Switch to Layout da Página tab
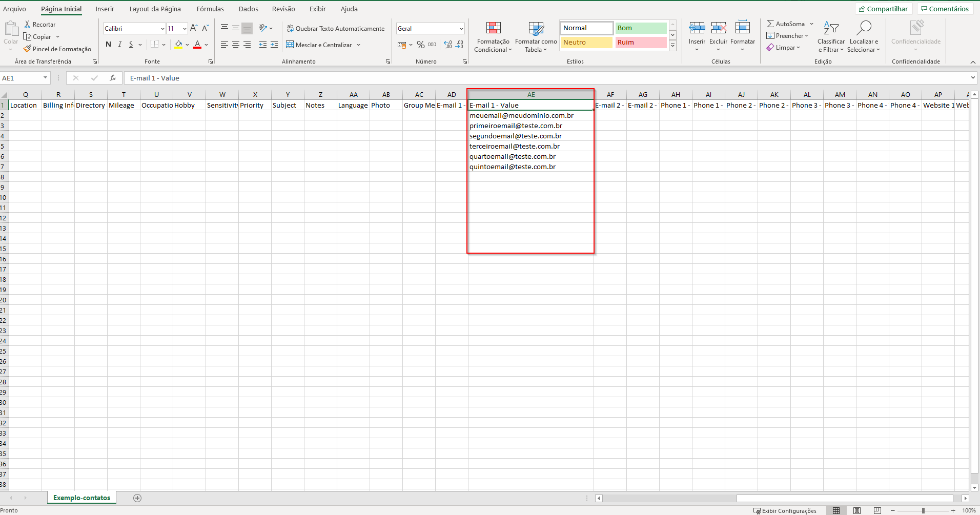The image size is (980, 515). [155, 9]
